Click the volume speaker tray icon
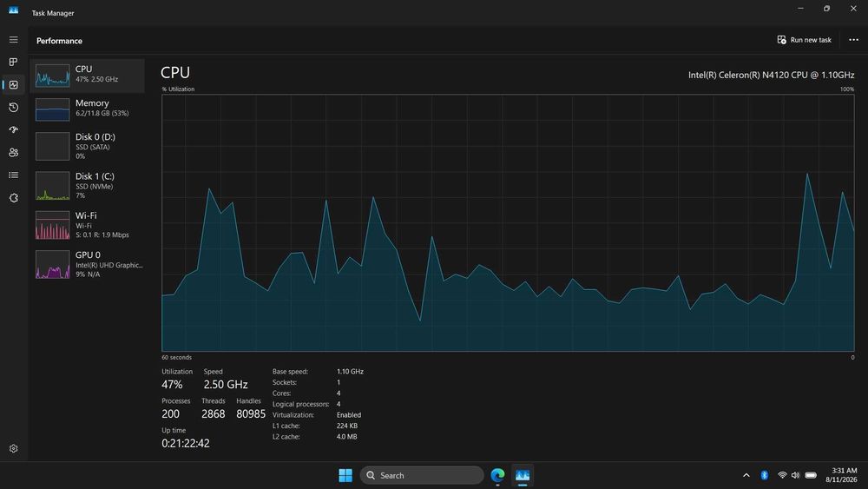This screenshot has height=489, width=868. [795, 475]
